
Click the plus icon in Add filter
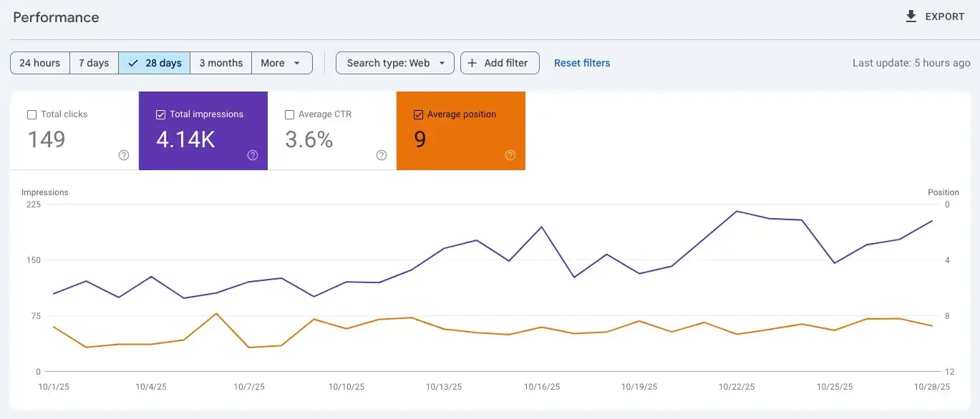point(472,63)
